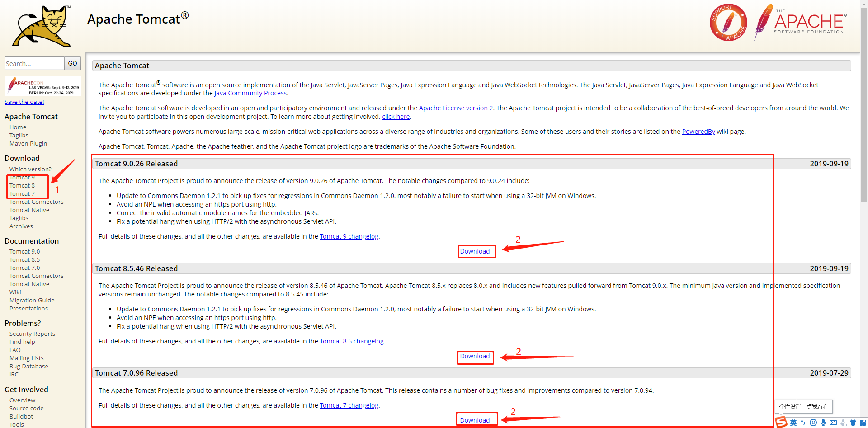Open the Bug Database link
The height and width of the screenshot is (428, 868).
(x=29, y=367)
